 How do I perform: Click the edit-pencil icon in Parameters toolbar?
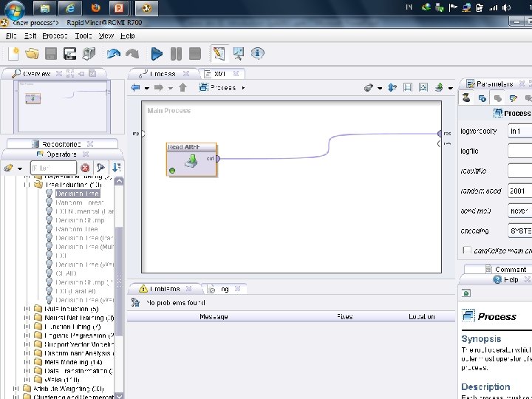coord(513,98)
